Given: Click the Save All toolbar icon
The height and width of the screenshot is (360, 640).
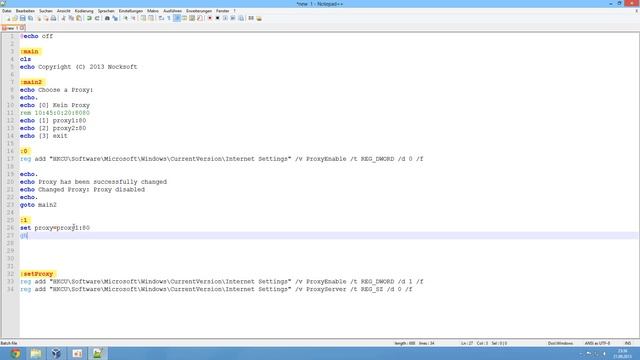Looking at the screenshot, I should (30, 18).
